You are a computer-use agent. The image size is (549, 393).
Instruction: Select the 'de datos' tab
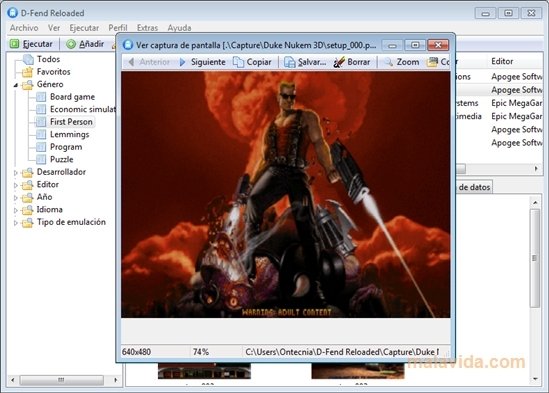(x=474, y=187)
